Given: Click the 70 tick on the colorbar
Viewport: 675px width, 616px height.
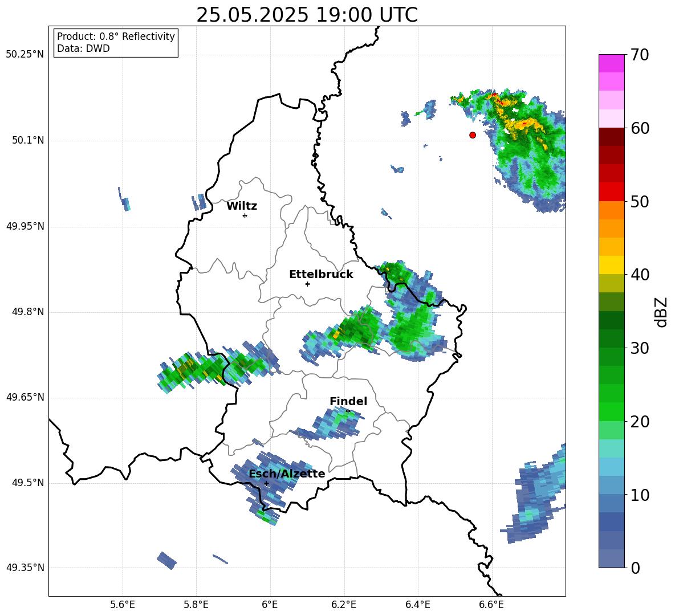Looking at the screenshot, I should coord(640,55).
